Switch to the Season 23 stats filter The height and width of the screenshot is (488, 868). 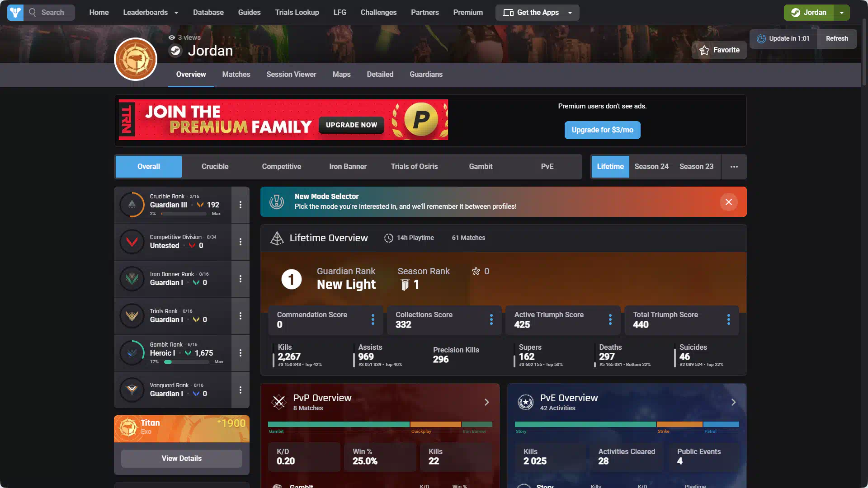tap(697, 167)
